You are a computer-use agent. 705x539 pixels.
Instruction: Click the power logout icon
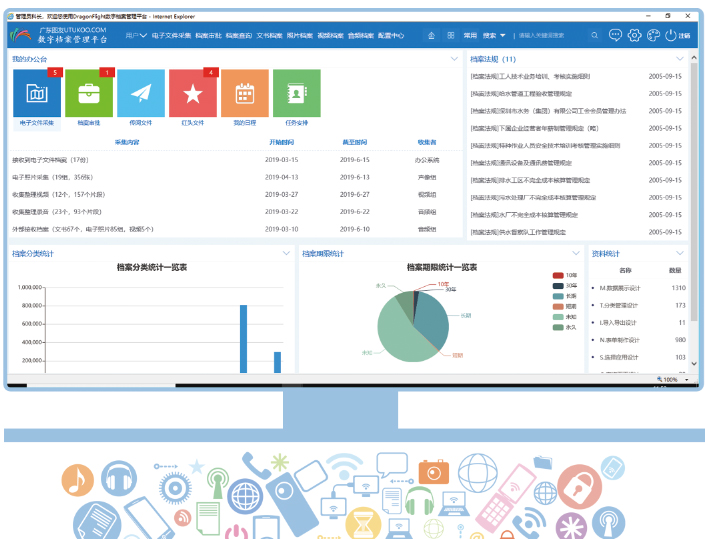671,35
